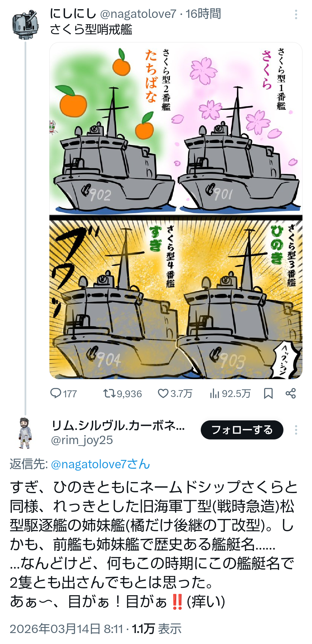This screenshot has width=312, height=644.
Task: Open the 1.1万 表示 view count
Action: click(x=157, y=629)
